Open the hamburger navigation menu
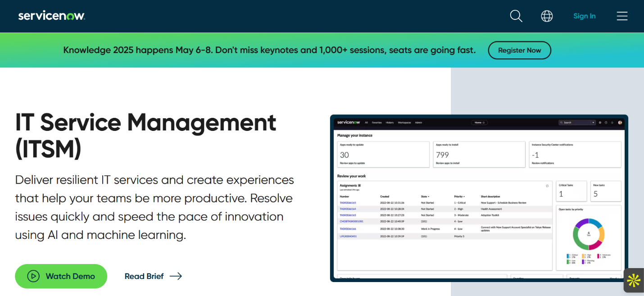The width and height of the screenshot is (644, 296). coord(622,16)
